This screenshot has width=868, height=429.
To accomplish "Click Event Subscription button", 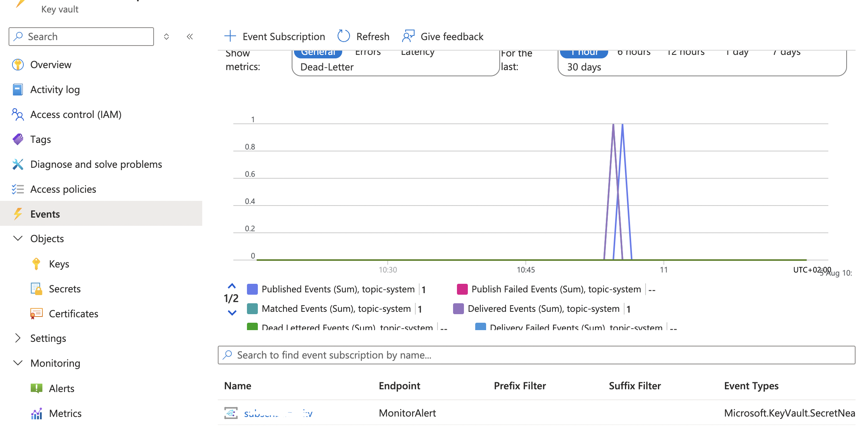I will click(275, 36).
